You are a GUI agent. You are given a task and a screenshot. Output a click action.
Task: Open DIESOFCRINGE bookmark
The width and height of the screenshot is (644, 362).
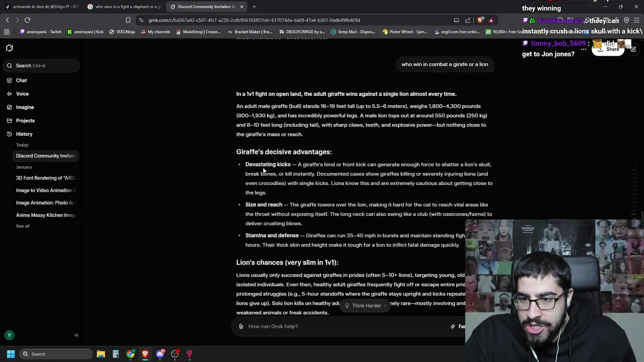302,32
